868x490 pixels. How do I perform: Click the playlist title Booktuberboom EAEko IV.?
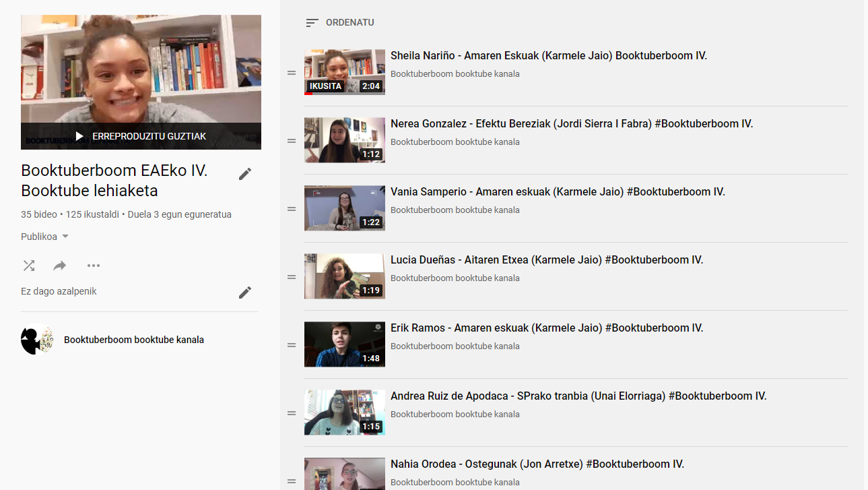coord(114,181)
